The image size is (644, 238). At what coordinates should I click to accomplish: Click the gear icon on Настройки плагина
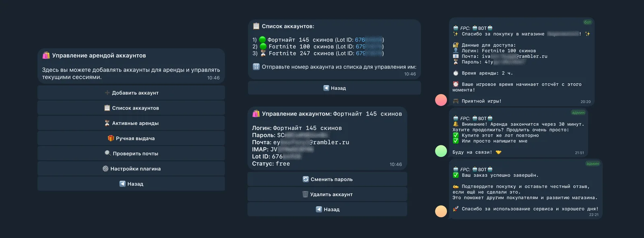105,169
